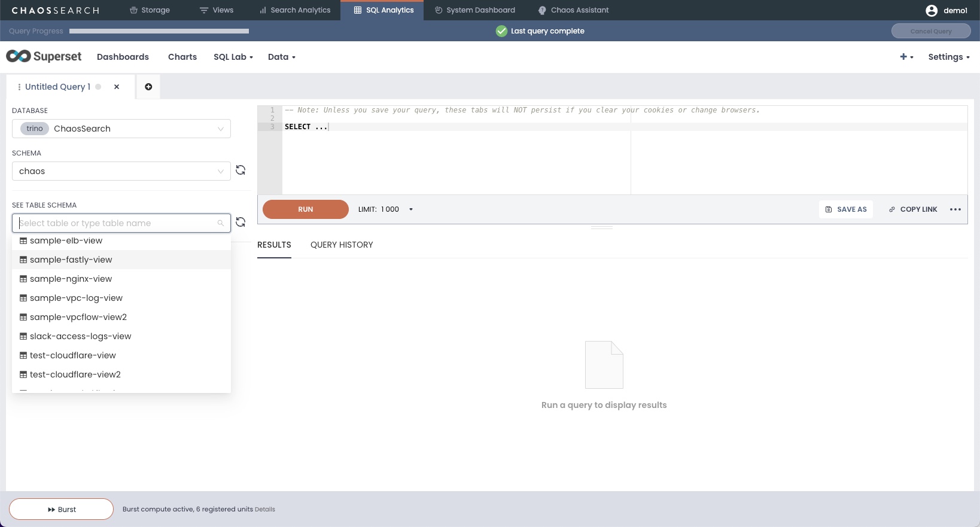The width and height of the screenshot is (980, 527).
Task: Click the green last query complete checkmark
Action: (501, 31)
